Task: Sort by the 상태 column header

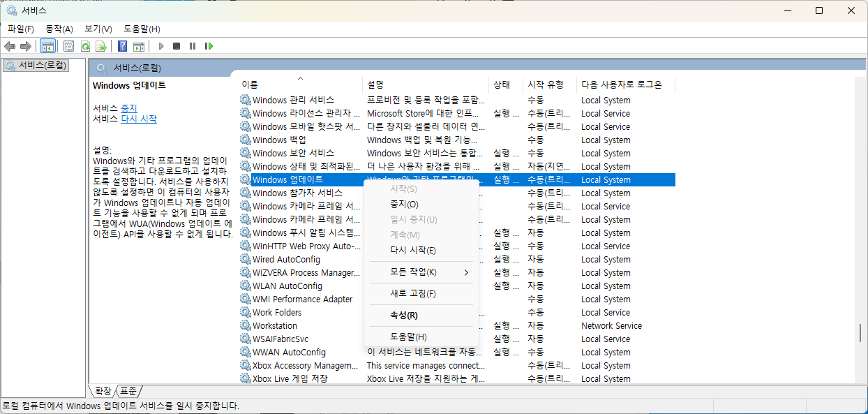Action: 505,84
